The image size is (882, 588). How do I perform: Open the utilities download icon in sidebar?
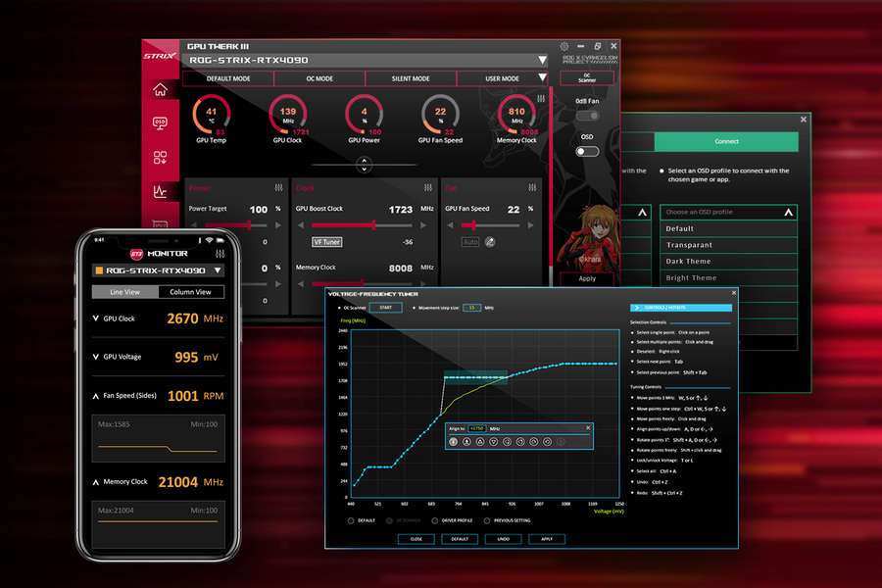click(160, 158)
